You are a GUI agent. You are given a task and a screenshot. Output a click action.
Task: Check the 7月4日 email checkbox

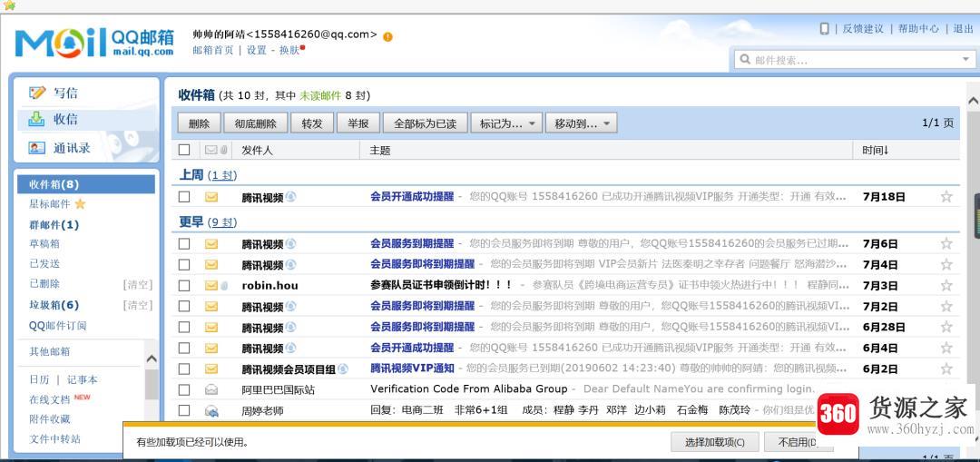point(183,264)
